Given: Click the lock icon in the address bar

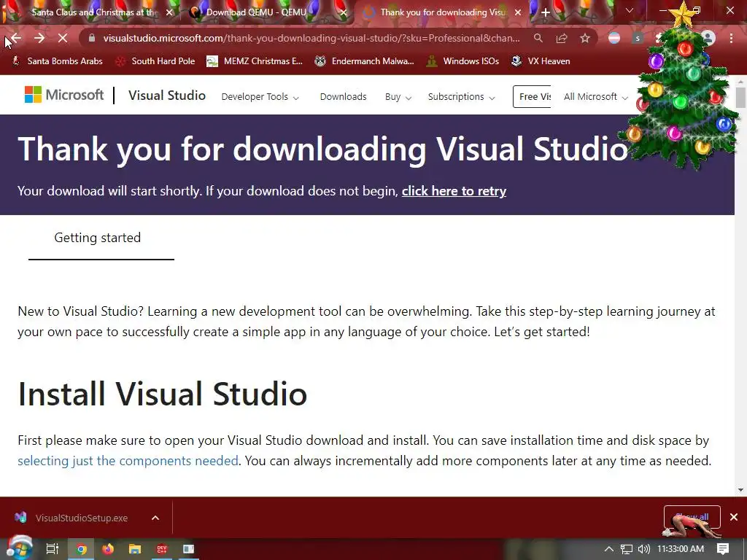Looking at the screenshot, I should pyautogui.click(x=92, y=38).
